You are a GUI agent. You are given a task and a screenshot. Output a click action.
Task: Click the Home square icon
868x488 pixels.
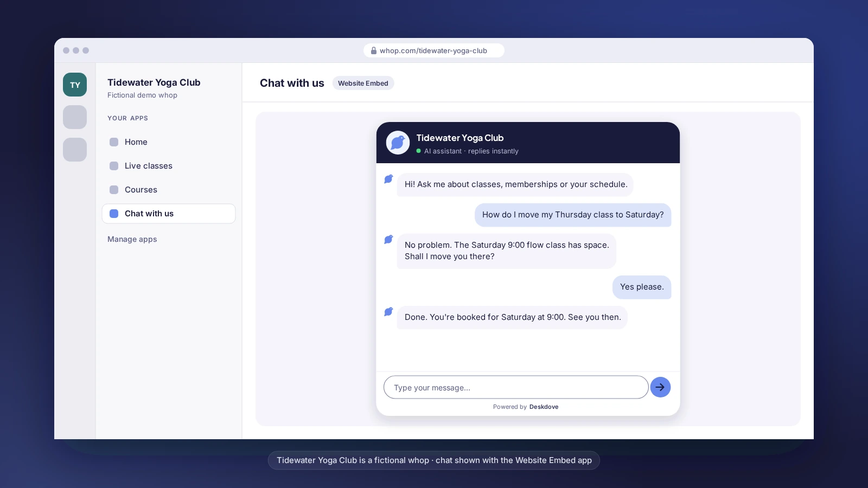[x=114, y=142]
